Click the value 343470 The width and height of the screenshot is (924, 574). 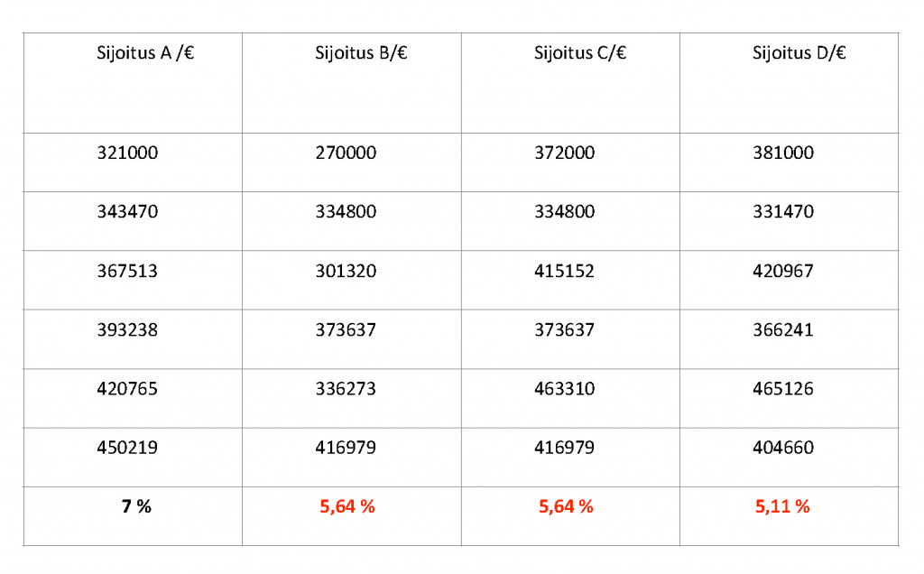click(x=127, y=212)
